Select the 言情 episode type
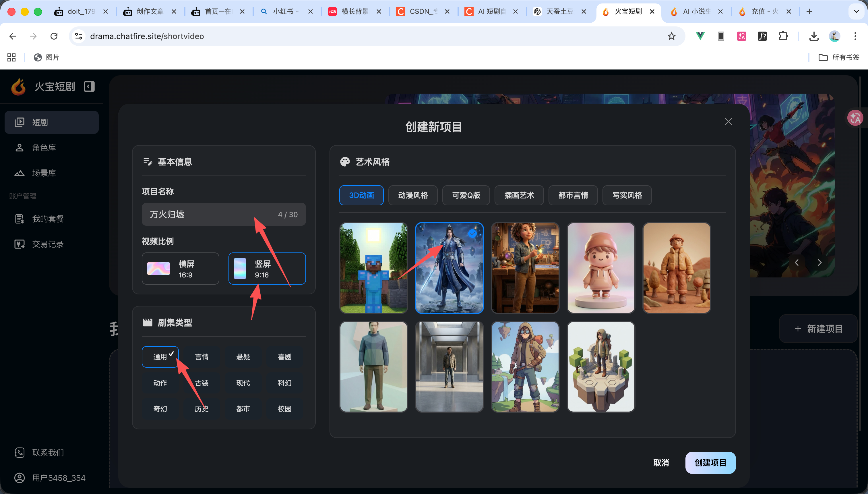The image size is (868, 494). (x=201, y=357)
